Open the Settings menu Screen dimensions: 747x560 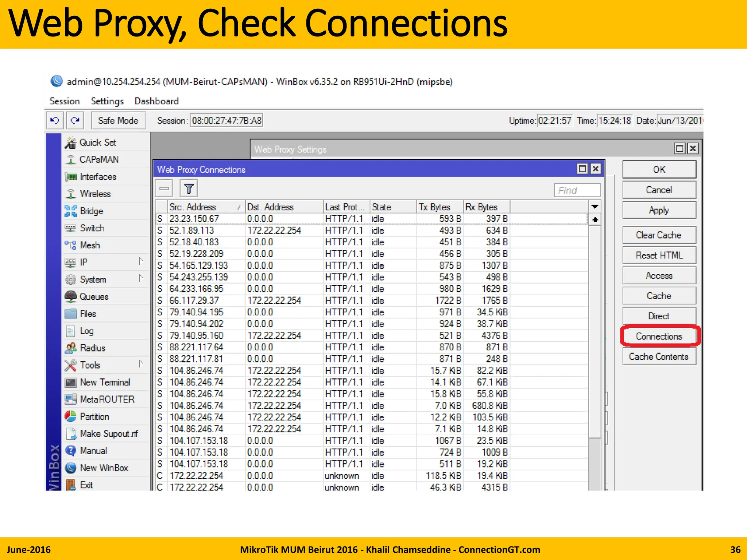[x=107, y=101]
